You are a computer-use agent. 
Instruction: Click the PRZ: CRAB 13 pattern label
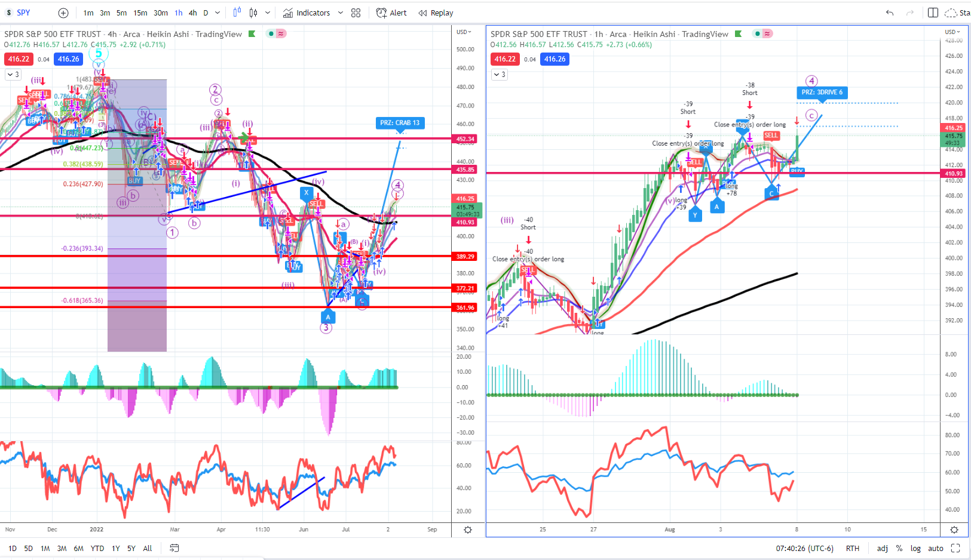[400, 123]
